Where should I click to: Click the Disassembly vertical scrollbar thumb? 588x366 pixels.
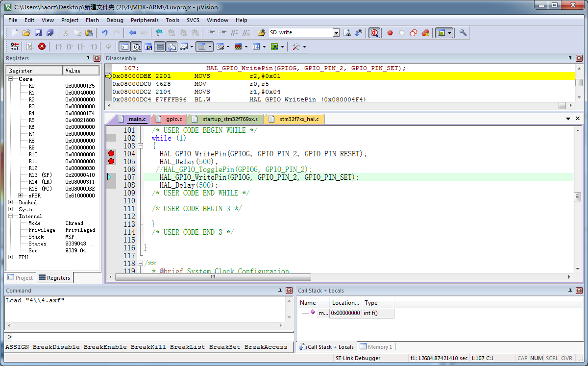579,82
